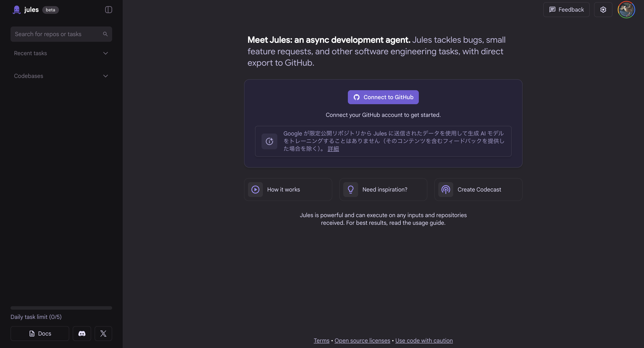Click the Need inspiration lightbulb icon
Screen dimensions: 644x348
click(351, 189)
